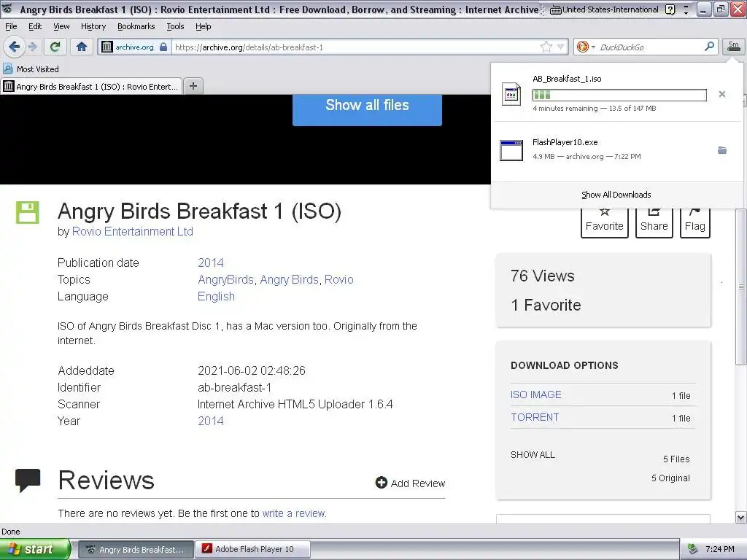Switch to Angry Birds Breakfast taskbar item
This screenshot has height=560, width=747.
coord(136,549)
